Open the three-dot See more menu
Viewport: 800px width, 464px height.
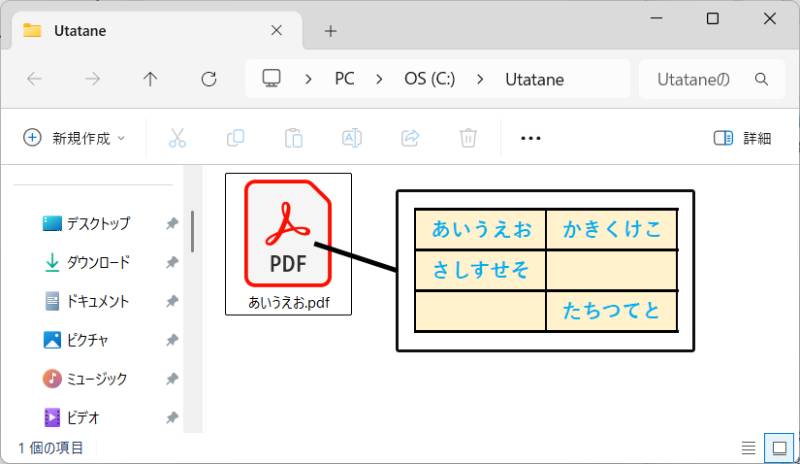pos(531,138)
